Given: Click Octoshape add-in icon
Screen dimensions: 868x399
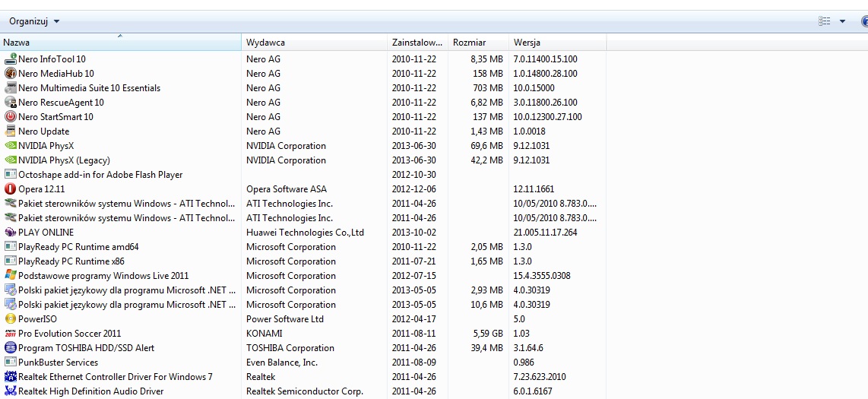Looking at the screenshot, I should coord(10,174).
